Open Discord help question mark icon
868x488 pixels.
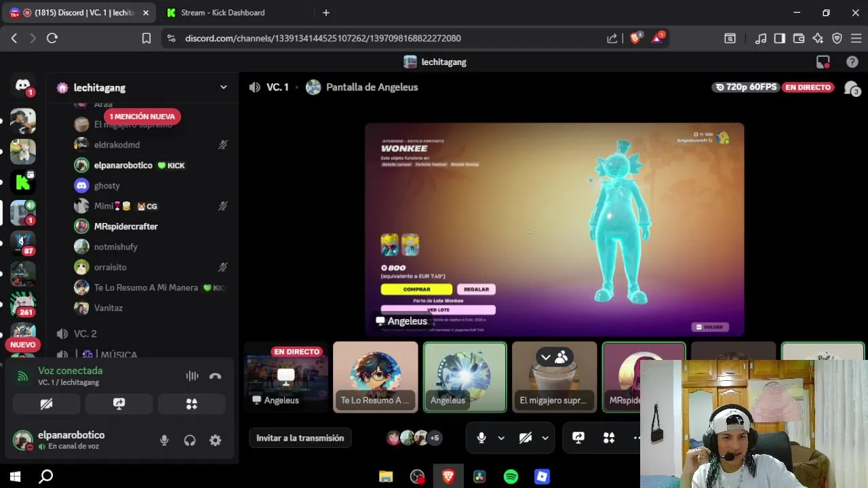(852, 62)
